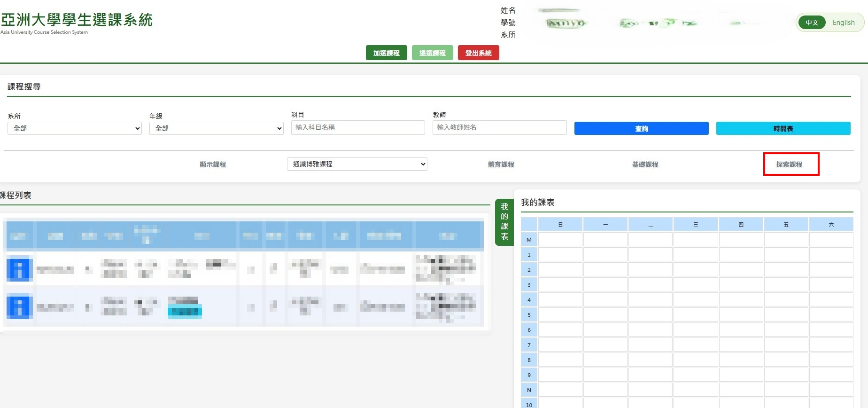
Task: Focus the 科目 subject name field
Action: pyautogui.click(x=358, y=127)
